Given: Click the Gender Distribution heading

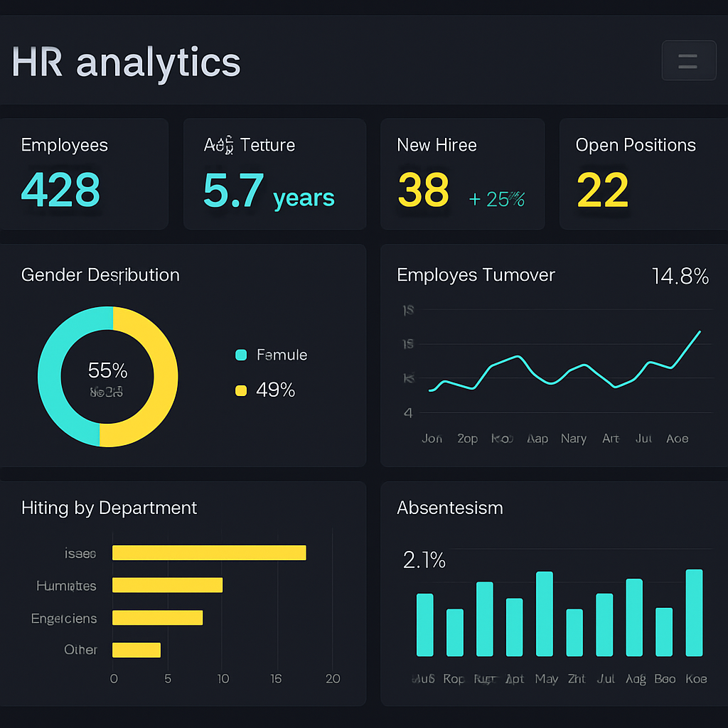Looking at the screenshot, I should (x=100, y=275).
